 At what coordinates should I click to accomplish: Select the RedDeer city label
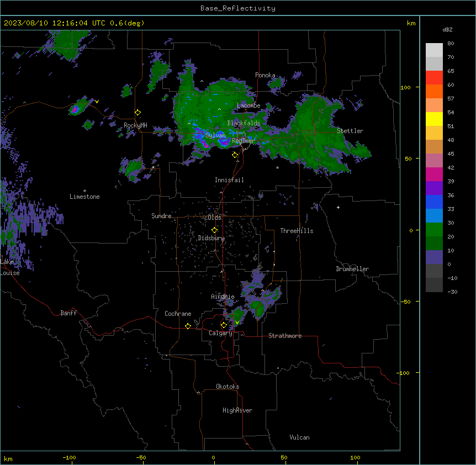pos(243,141)
